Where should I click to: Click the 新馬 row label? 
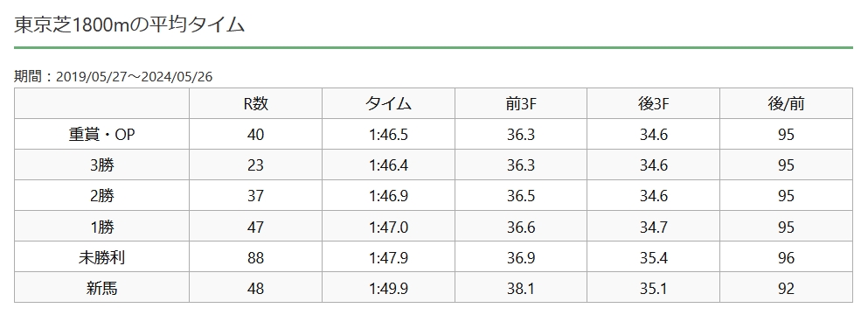point(102,288)
